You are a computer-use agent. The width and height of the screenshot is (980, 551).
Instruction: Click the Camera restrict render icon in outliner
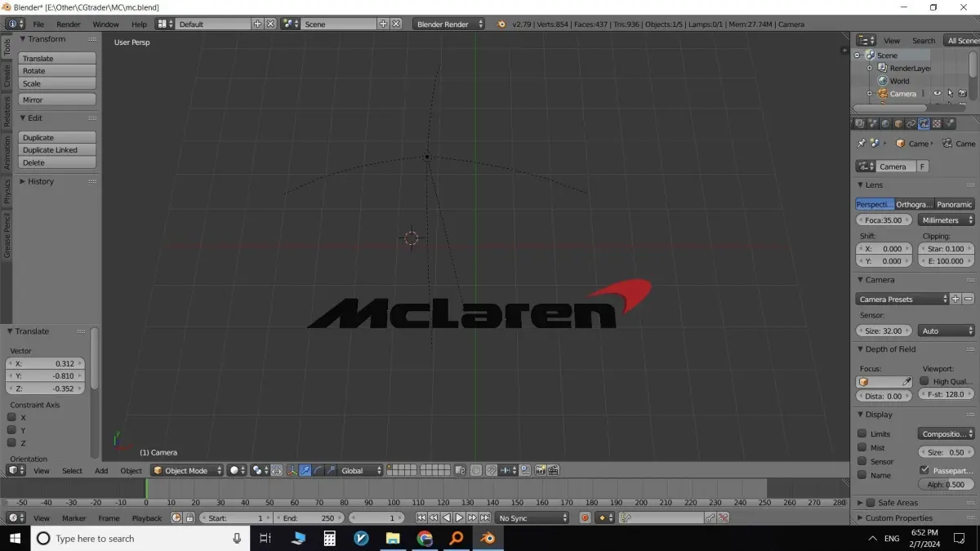pyautogui.click(x=962, y=94)
